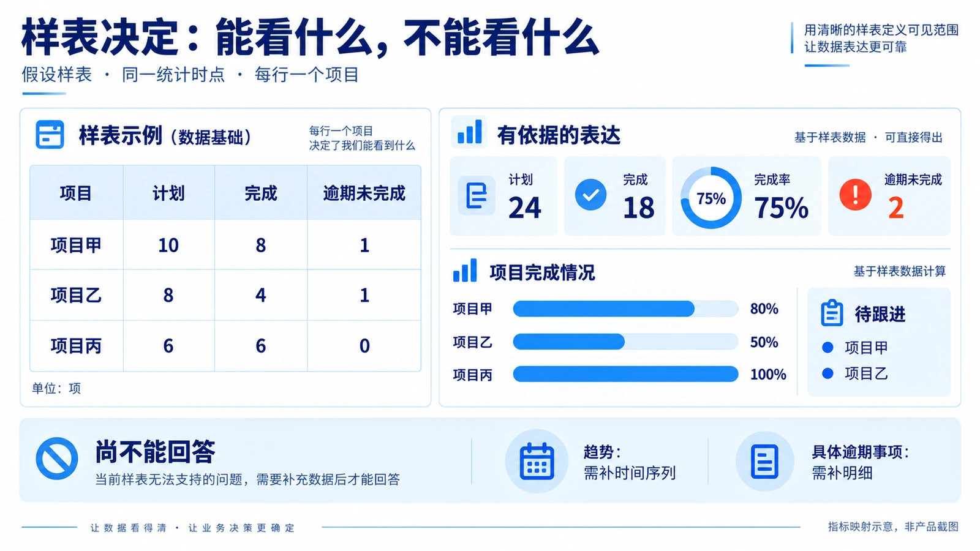Click the 计划 column header in the table
Screen dimensions: 980x551
point(168,193)
